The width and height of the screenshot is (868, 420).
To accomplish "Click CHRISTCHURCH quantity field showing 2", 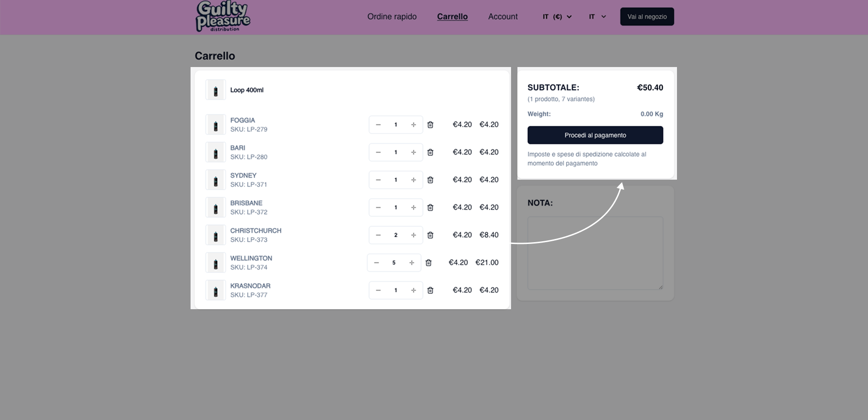I will [396, 235].
